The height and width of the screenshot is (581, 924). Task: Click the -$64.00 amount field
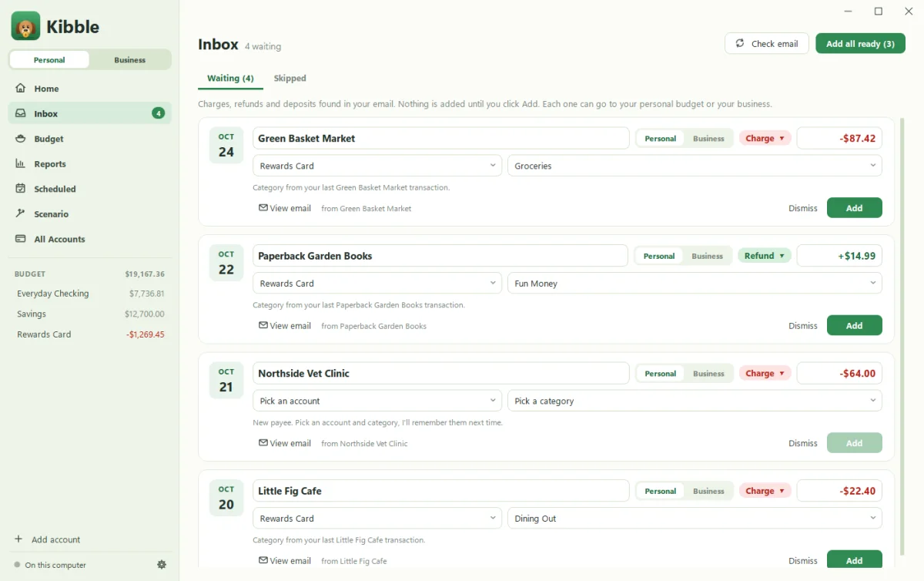pos(839,374)
